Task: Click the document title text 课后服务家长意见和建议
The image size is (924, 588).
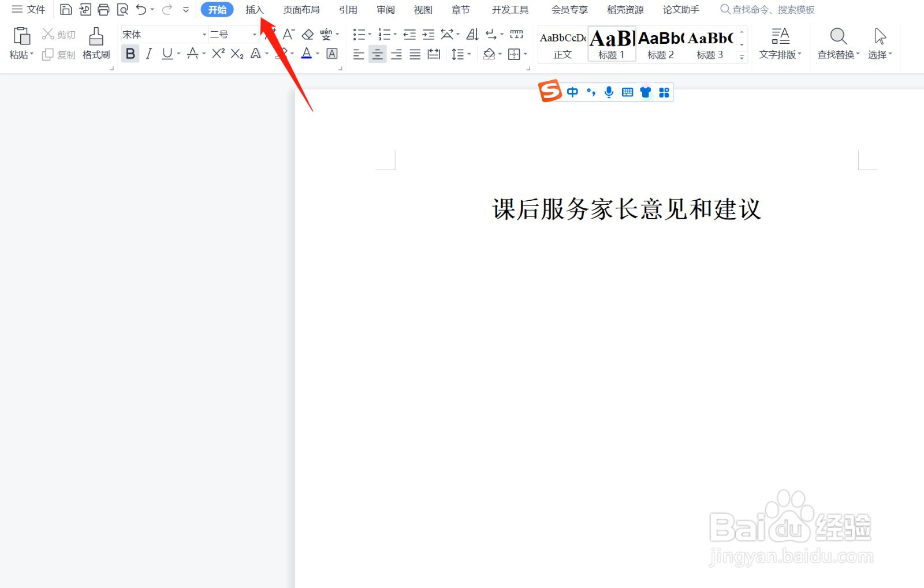Action: [627, 209]
